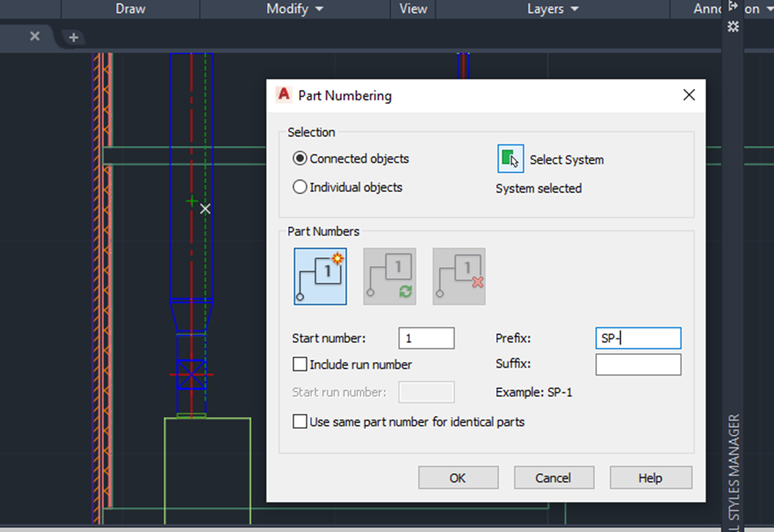The width and height of the screenshot is (774, 532).
Task: Open the Draw ribbon panel
Action: tap(130, 9)
